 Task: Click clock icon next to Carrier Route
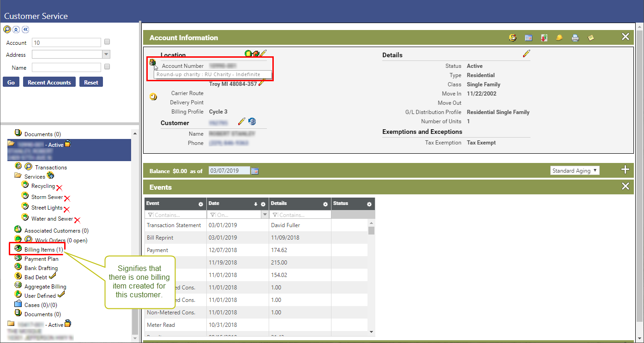coord(153,97)
